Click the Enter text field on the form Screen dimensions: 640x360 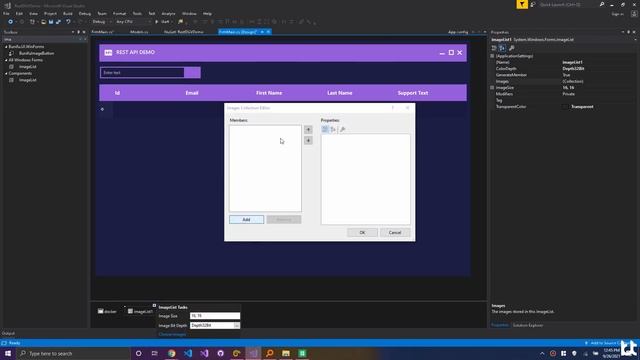click(142, 73)
